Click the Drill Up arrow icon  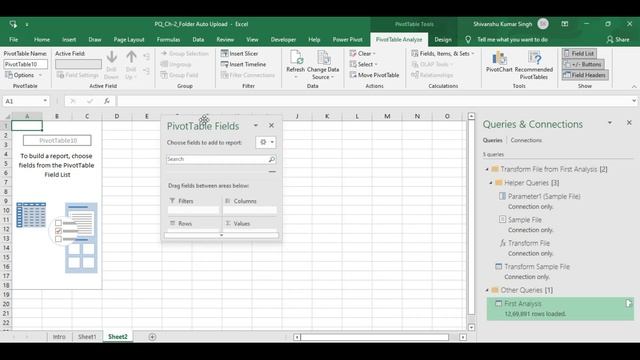point(131,57)
